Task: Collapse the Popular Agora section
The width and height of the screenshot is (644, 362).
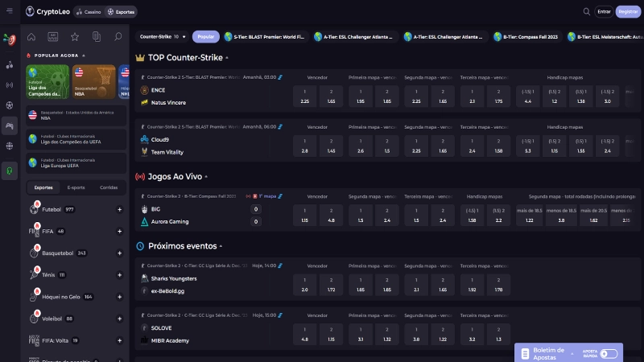Action: point(84,56)
